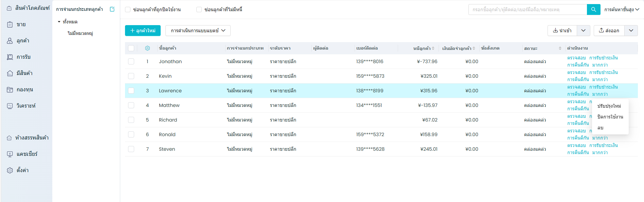
Task: Click the magnifier search button
Action: [x=593, y=10]
